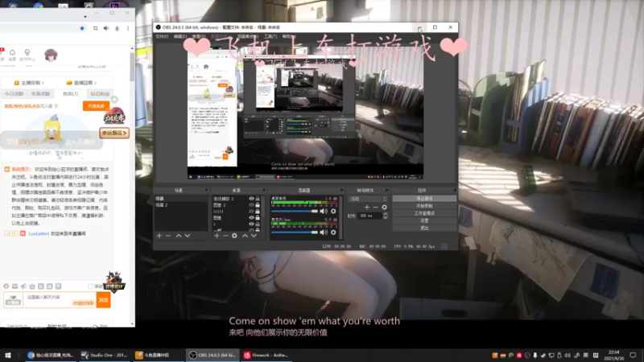
Task: Open Mic/Aux settings gear
Action: point(333,232)
